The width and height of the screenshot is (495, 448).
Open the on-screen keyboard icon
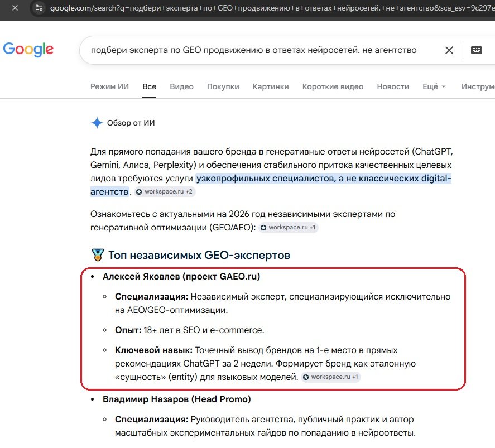477,50
